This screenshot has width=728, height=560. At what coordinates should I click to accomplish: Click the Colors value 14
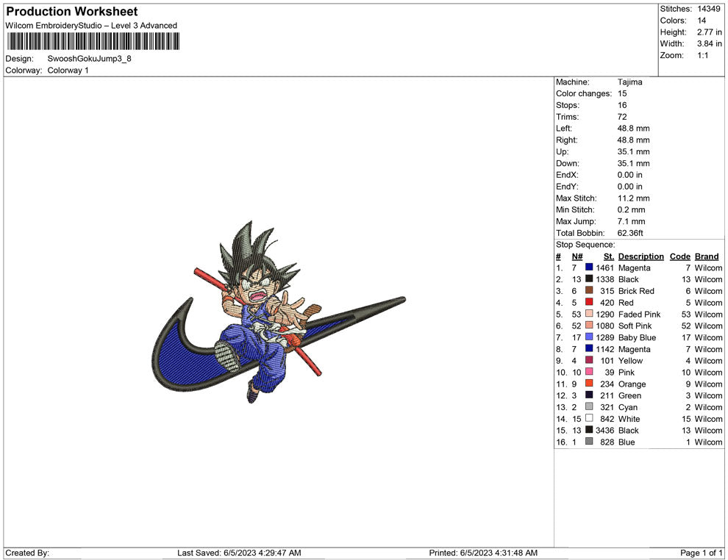click(702, 21)
